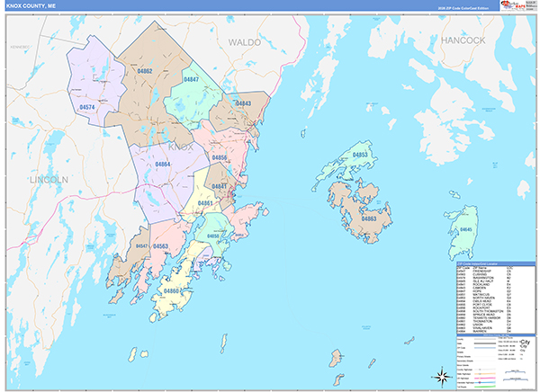540x392 pixels.
Task: Select the ISLE AU HAUT row in the index
Action: pos(484,281)
